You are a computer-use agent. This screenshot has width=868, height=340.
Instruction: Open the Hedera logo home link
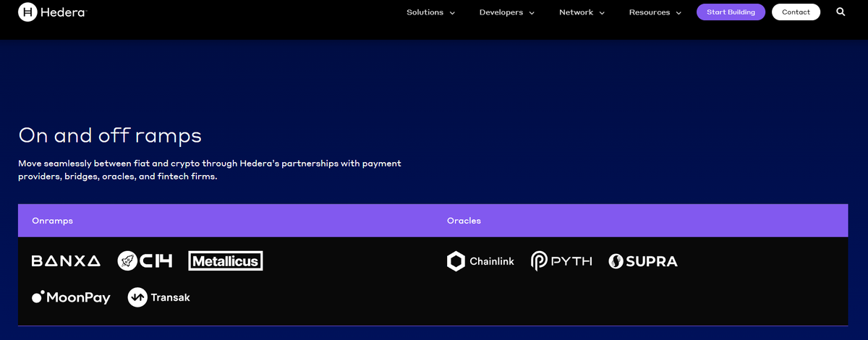(52, 12)
